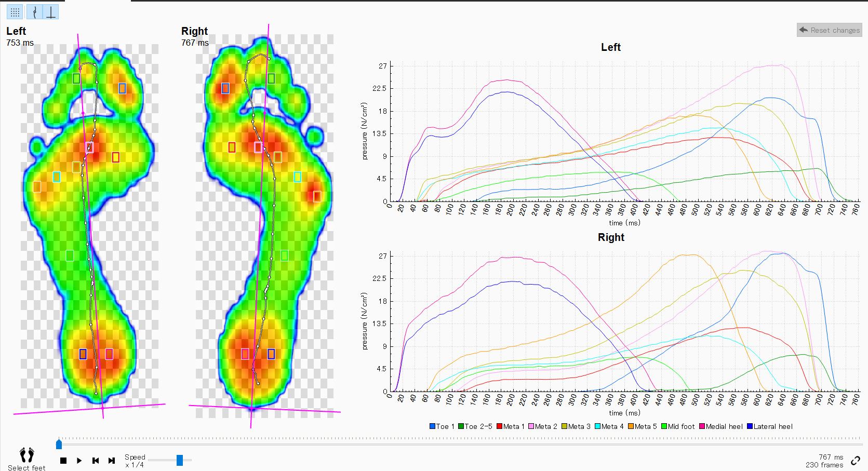Select right foot Toe 2-5 green zone marker
This screenshot has width=868, height=471.
tap(271, 78)
